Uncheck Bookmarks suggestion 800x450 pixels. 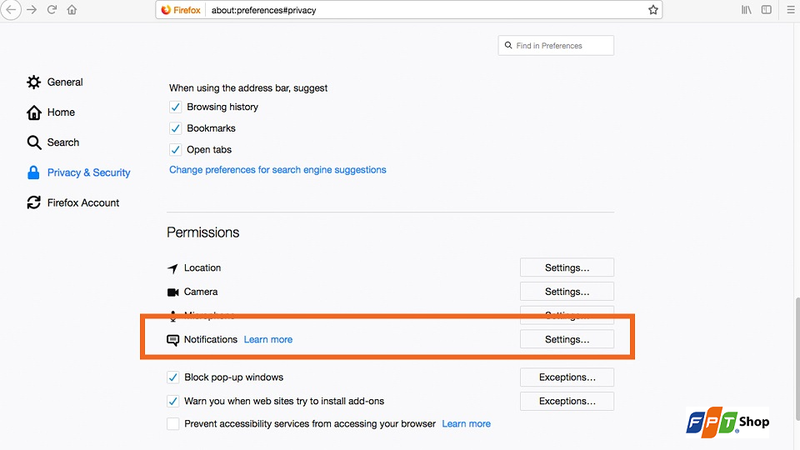(x=176, y=129)
